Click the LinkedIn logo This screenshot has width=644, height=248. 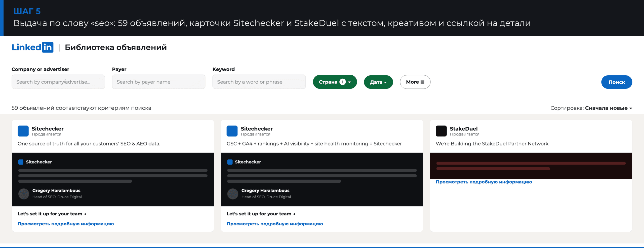click(32, 47)
